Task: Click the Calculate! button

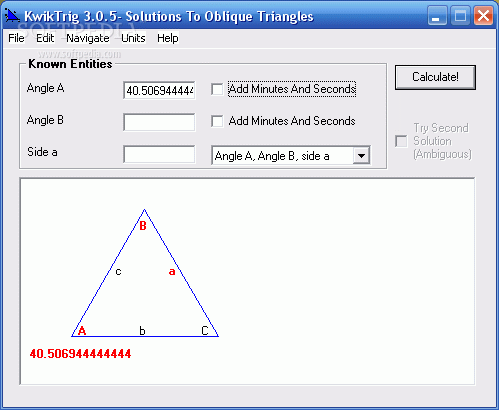Action: coord(435,77)
